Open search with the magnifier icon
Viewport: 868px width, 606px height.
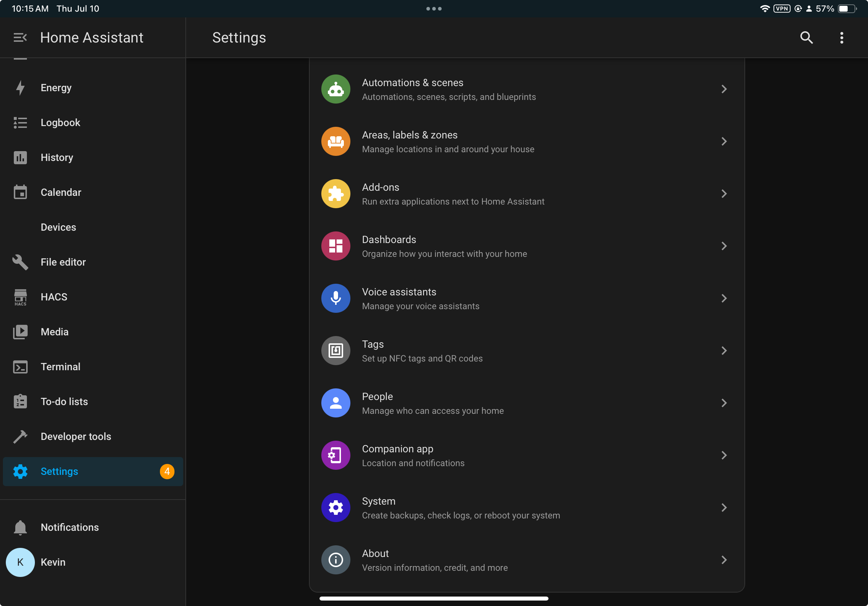coord(806,37)
